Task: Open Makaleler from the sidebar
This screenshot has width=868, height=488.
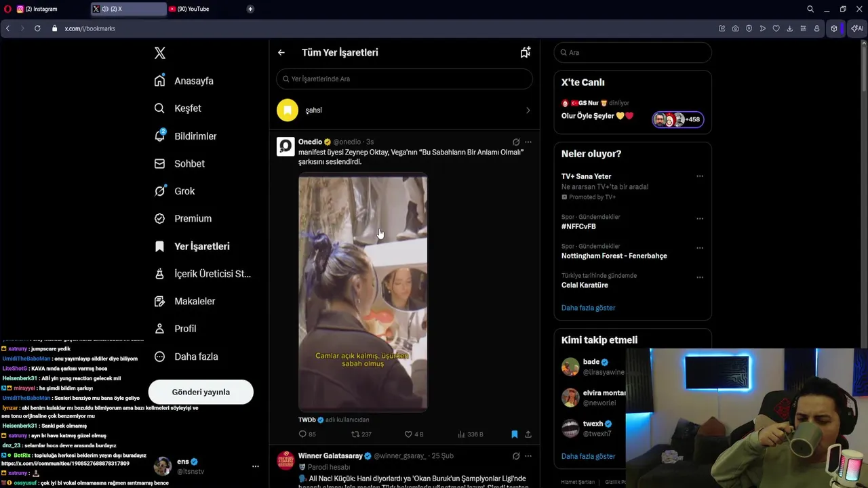Action: (x=184, y=301)
